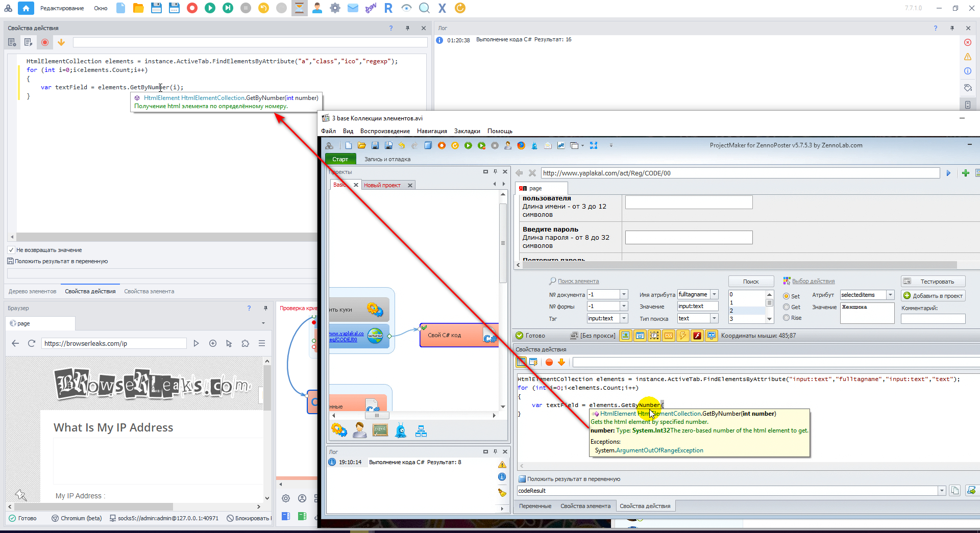The height and width of the screenshot is (533, 980).
Task: Open the 'Имя атрибута' fulltagname dropdown
Action: click(x=715, y=294)
